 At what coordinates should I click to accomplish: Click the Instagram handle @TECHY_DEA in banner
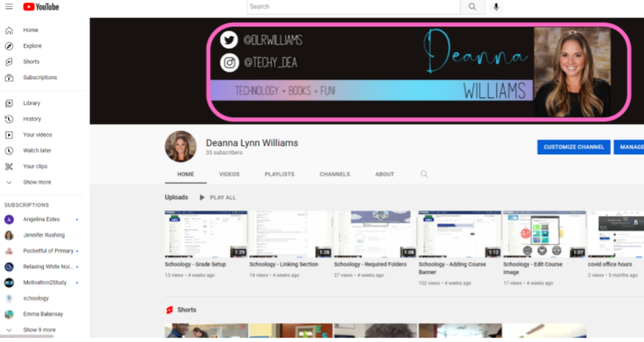click(270, 63)
